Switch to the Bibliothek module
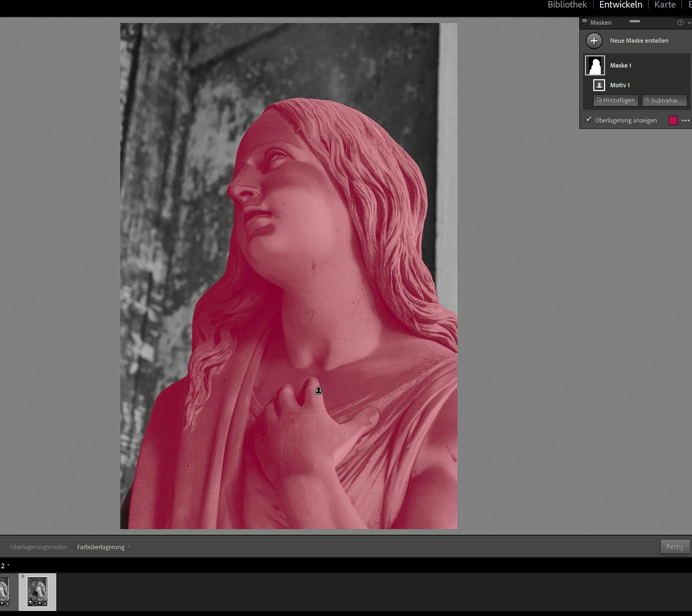This screenshot has width=692, height=616. point(567,5)
